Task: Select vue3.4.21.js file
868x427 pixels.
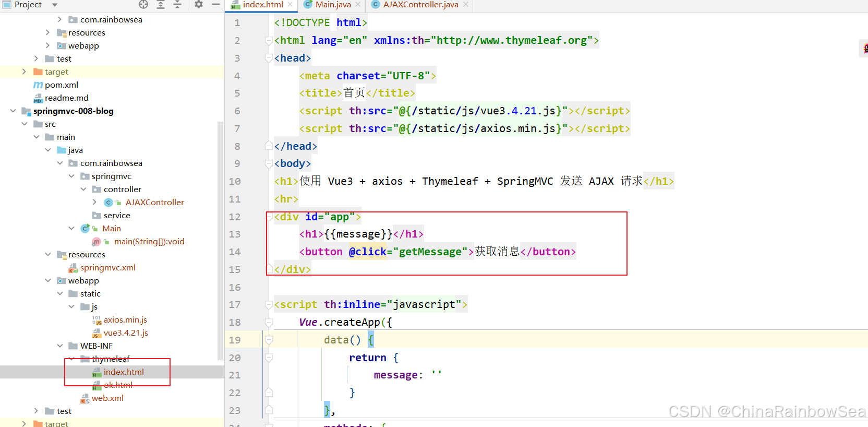Action: 126,333
